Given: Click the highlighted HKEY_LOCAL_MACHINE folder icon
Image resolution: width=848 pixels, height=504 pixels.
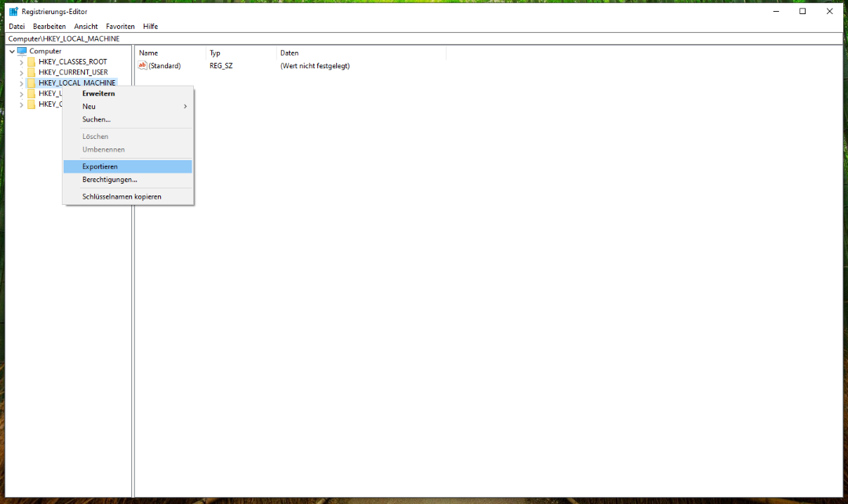Looking at the screenshot, I should click(31, 82).
